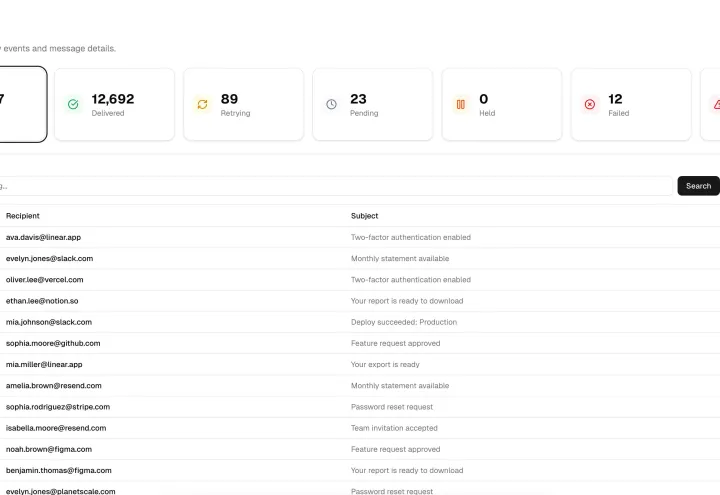
Task: Open the oliver.lee@vercel.com row
Action: click(x=360, y=280)
